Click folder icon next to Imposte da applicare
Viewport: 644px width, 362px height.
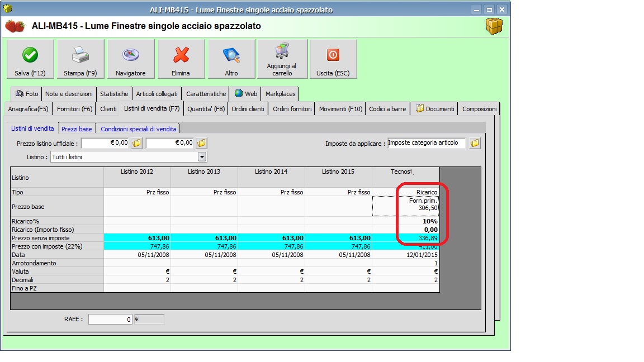475,143
